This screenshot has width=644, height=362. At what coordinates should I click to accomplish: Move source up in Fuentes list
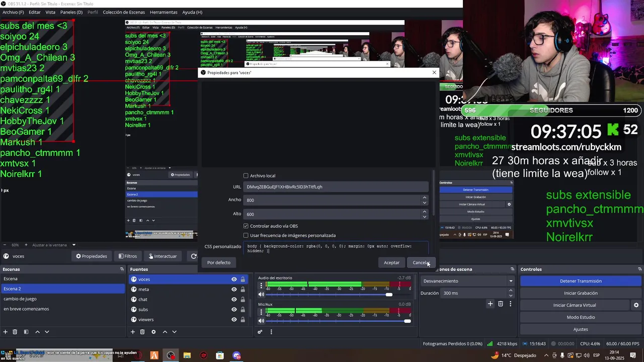165,332
